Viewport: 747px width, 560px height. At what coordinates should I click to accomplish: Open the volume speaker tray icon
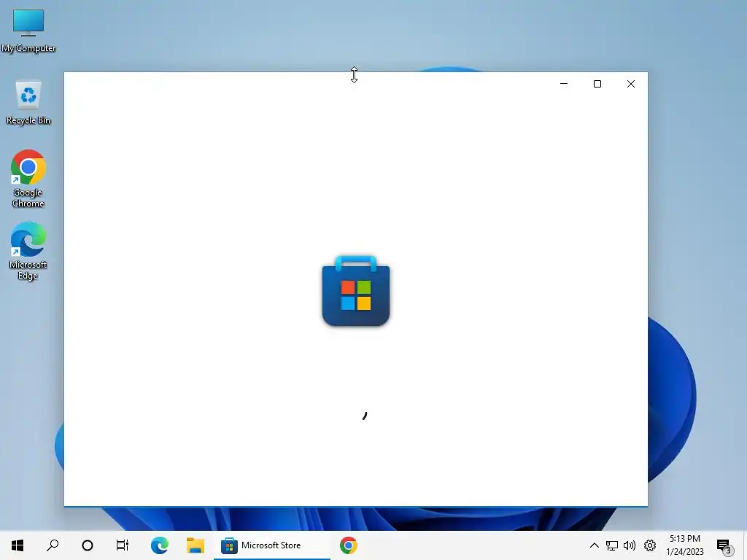tap(630, 545)
